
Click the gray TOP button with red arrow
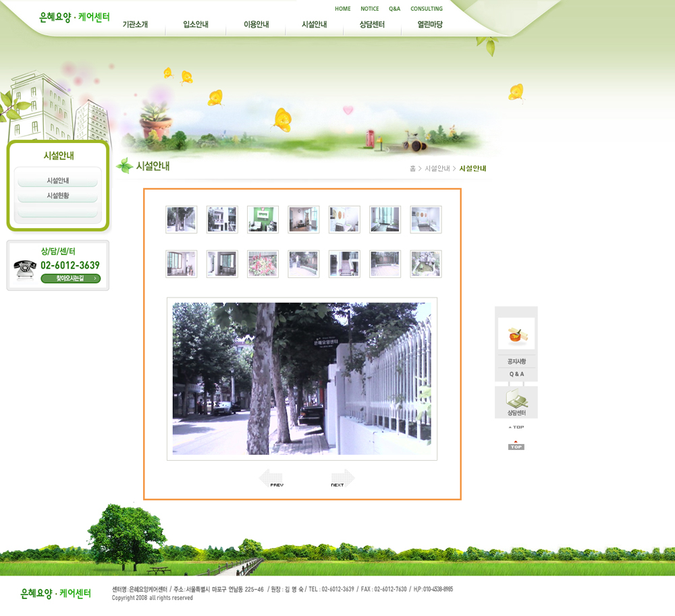coord(516,446)
